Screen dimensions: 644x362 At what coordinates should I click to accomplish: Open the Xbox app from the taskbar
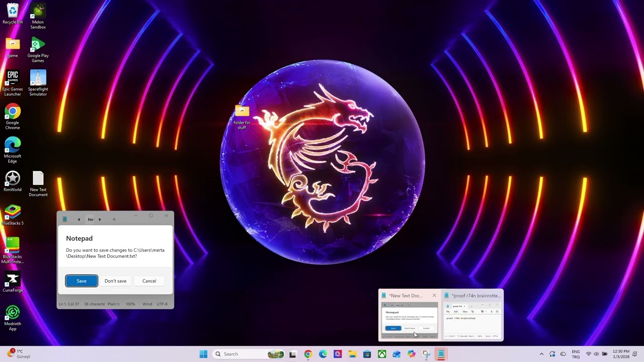pyautogui.click(x=382, y=354)
